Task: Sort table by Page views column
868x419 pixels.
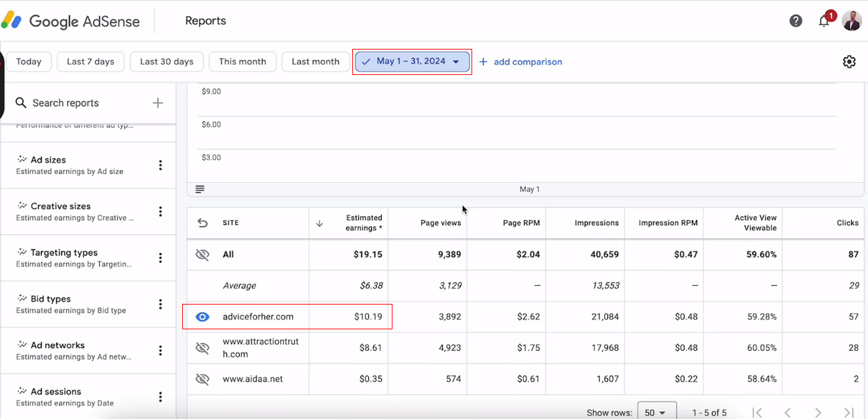Action: coord(441,223)
